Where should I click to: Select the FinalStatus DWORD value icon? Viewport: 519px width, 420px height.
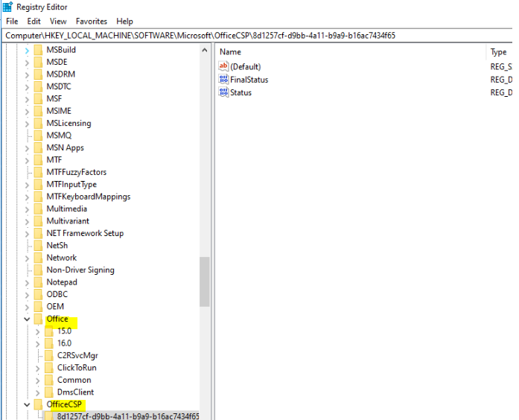[x=223, y=80]
